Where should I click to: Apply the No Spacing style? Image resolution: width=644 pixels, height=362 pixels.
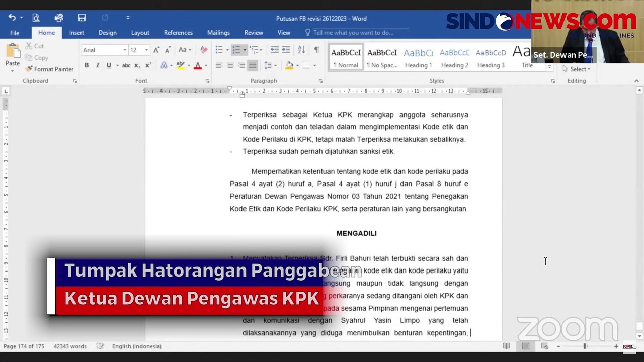coord(382,57)
